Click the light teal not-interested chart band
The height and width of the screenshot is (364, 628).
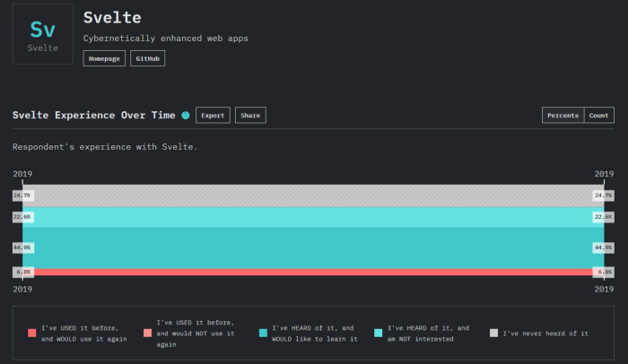[x=313, y=218]
